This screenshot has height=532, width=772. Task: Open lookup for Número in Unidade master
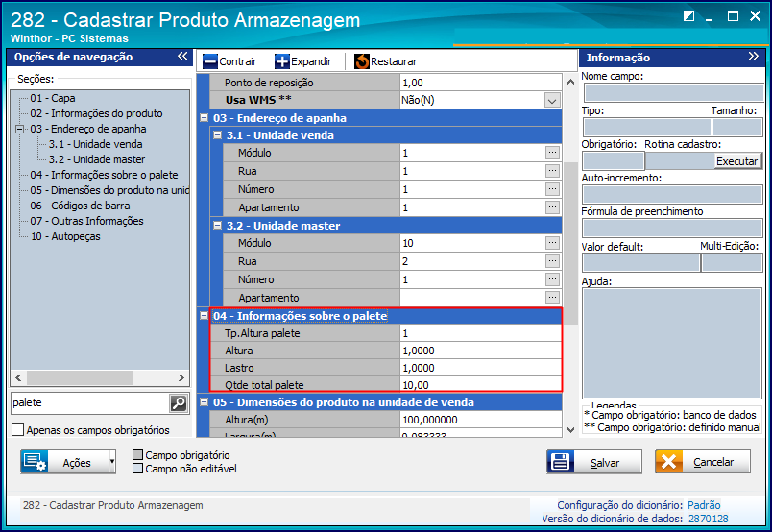(552, 279)
